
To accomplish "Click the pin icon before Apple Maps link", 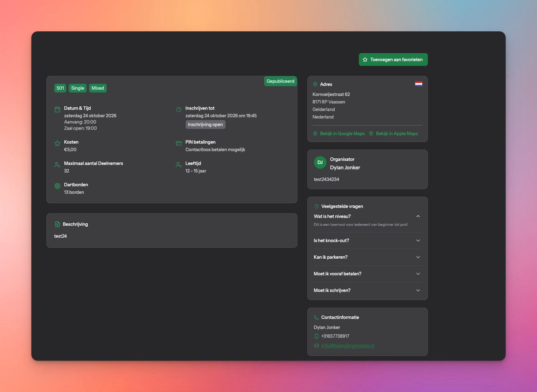I will [x=371, y=134].
